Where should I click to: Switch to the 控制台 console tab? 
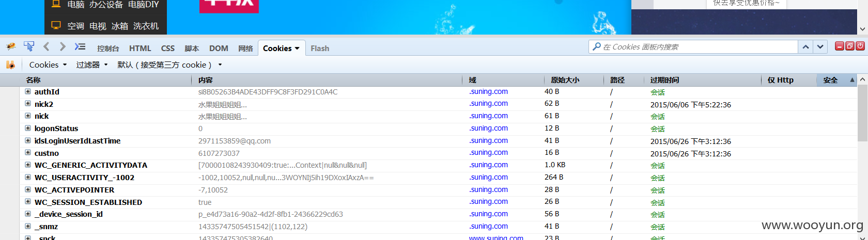[x=108, y=48]
